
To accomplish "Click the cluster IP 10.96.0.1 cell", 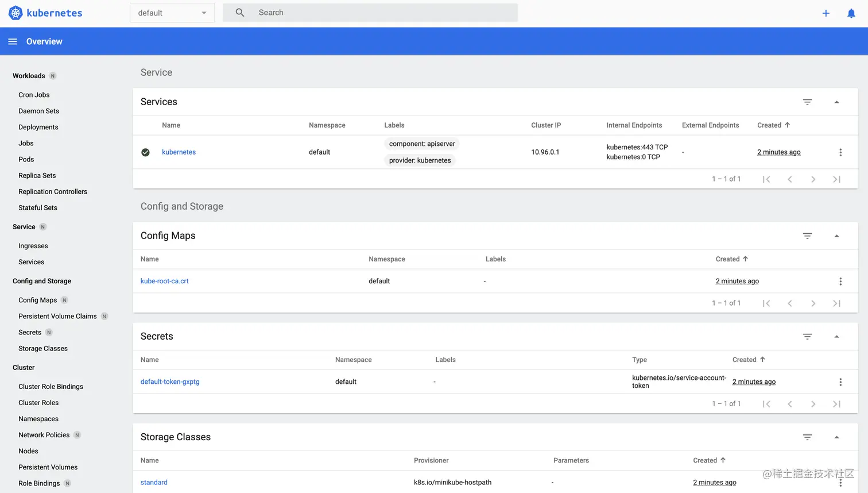I will click(545, 152).
